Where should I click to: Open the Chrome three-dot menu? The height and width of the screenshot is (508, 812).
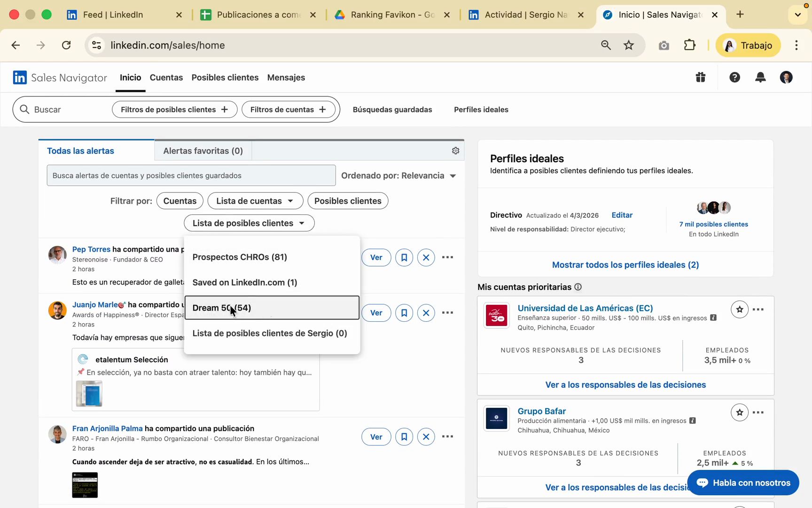[x=796, y=45]
